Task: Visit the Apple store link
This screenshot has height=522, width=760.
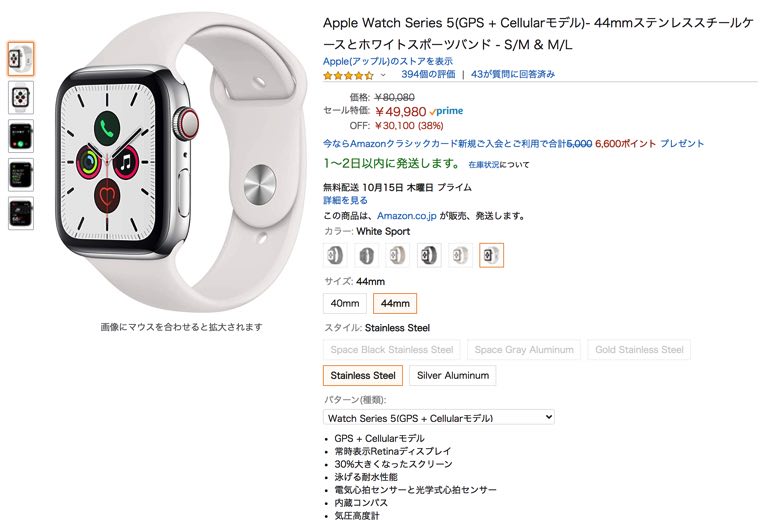Action: pos(388,61)
